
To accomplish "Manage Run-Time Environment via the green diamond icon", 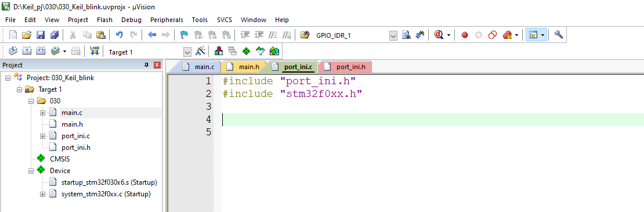I will (247, 51).
